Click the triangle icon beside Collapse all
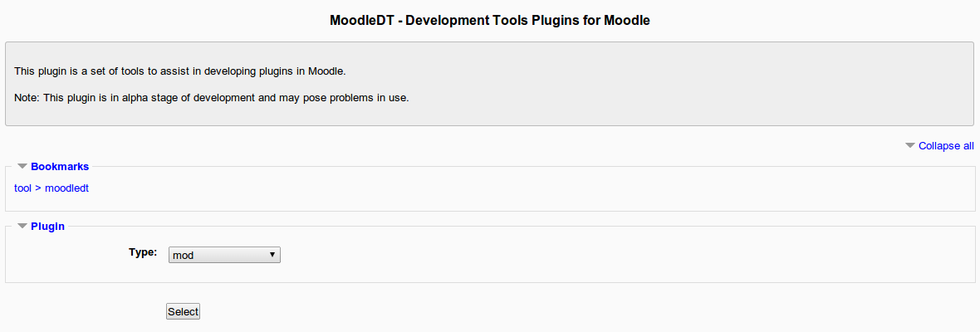The width and height of the screenshot is (980, 332). coord(910,146)
